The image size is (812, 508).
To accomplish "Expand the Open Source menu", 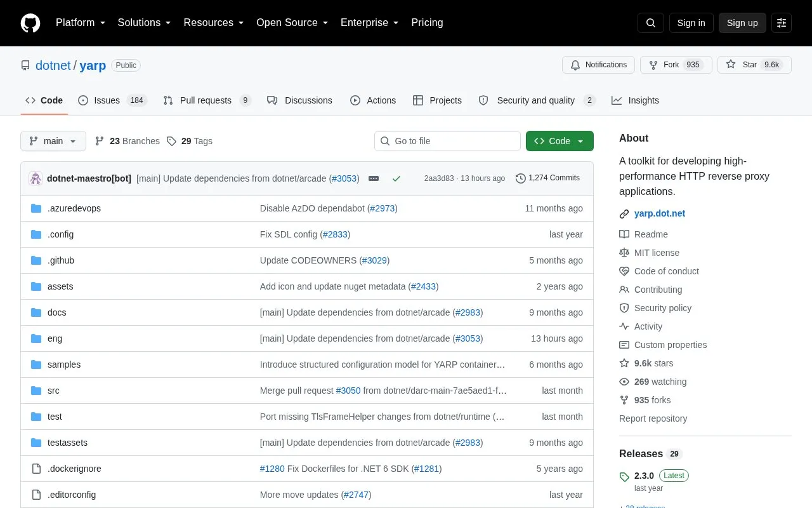I will [292, 23].
